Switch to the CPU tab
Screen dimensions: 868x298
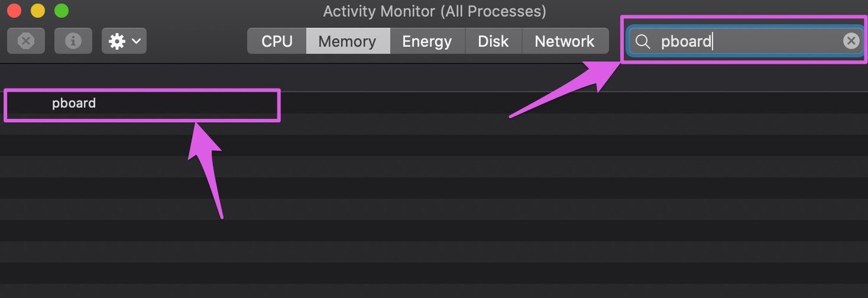click(277, 41)
